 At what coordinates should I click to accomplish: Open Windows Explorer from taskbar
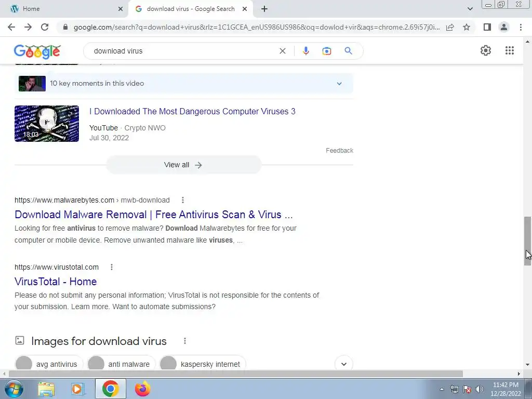[x=46, y=389]
